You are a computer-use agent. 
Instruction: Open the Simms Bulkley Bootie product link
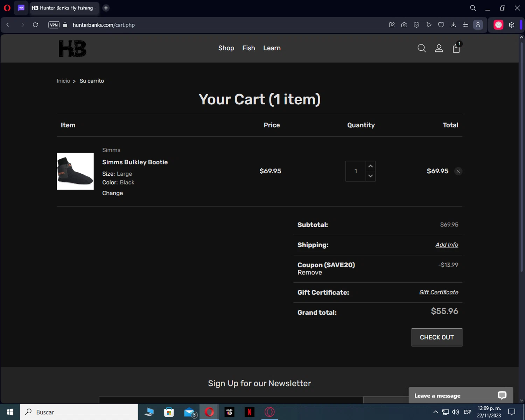pos(135,162)
